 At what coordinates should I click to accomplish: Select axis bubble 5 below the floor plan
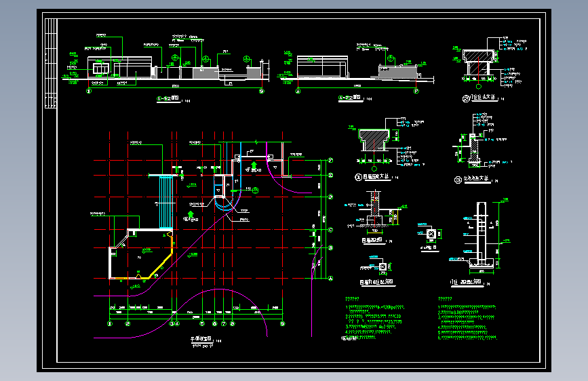[202, 323]
